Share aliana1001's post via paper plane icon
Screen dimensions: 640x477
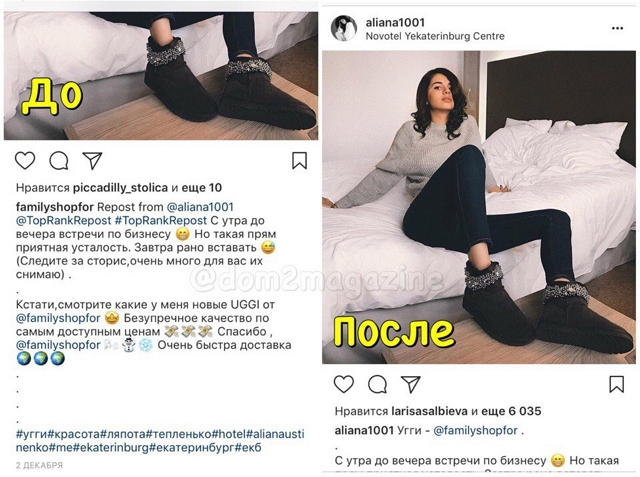[x=411, y=384]
